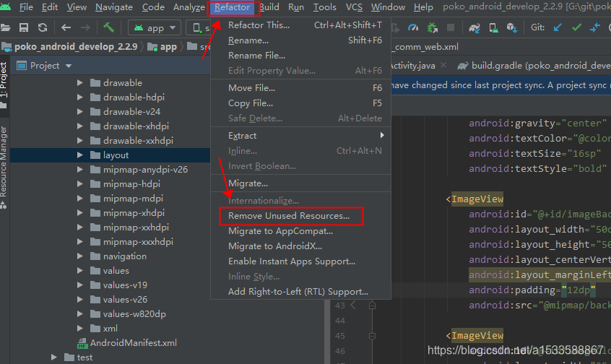The height and width of the screenshot is (364, 611).
Task: Click the Git Commit checkmark icon
Action: point(576,27)
